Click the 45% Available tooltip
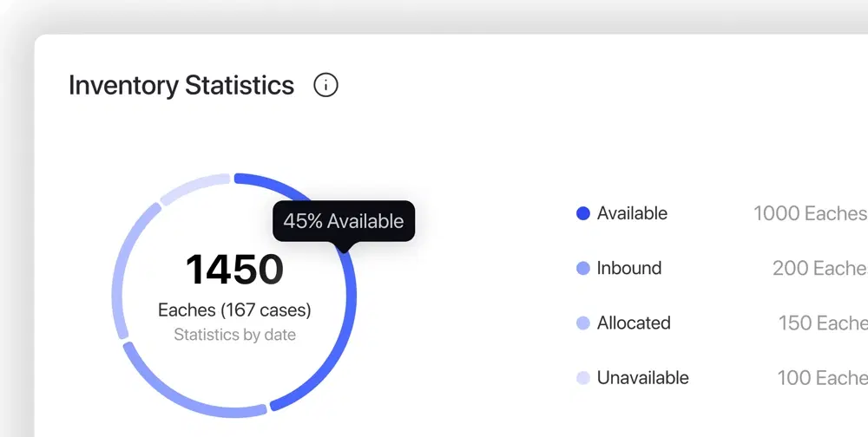Viewport: 868px width, 437px height. [344, 221]
